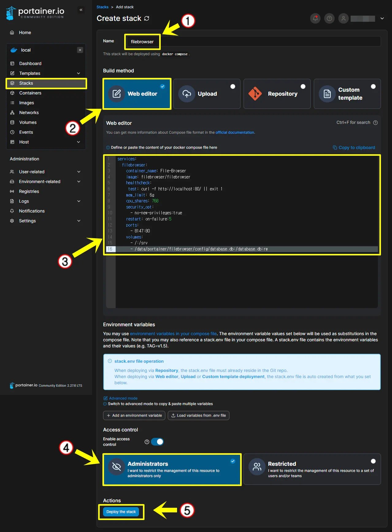
Task: Click the user avatar icon in the header
Action: coord(344,18)
